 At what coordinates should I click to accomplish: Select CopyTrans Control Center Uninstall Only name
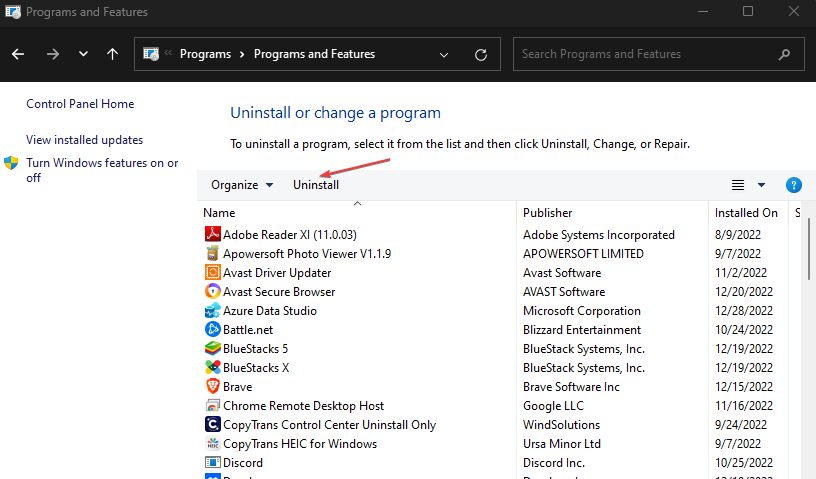[329, 425]
